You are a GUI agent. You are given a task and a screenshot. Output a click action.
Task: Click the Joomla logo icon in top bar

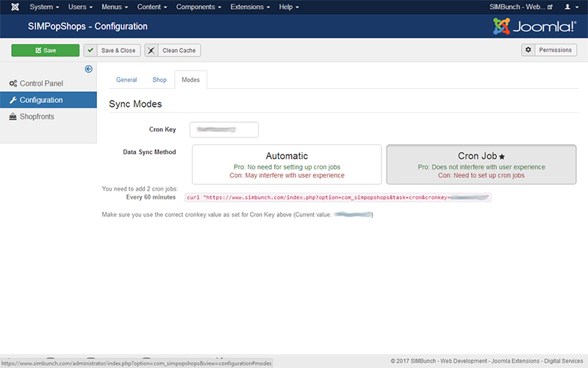click(x=15, y=7)
